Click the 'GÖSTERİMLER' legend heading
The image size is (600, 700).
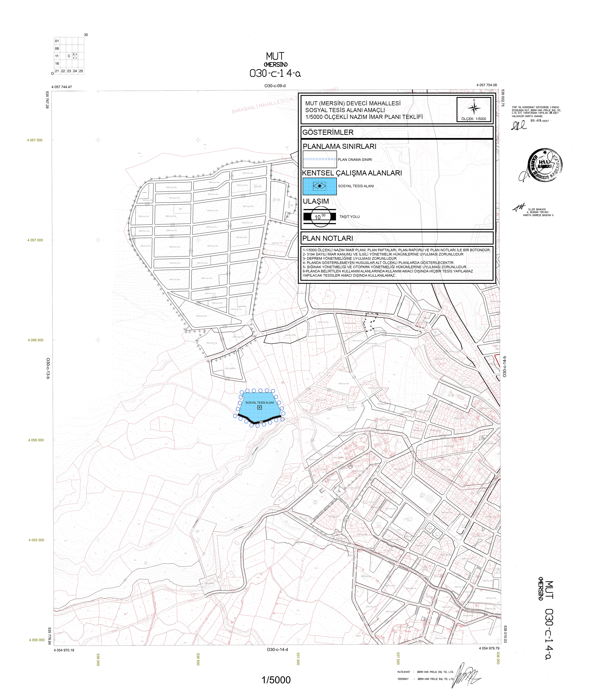click(x=328, y=132)
